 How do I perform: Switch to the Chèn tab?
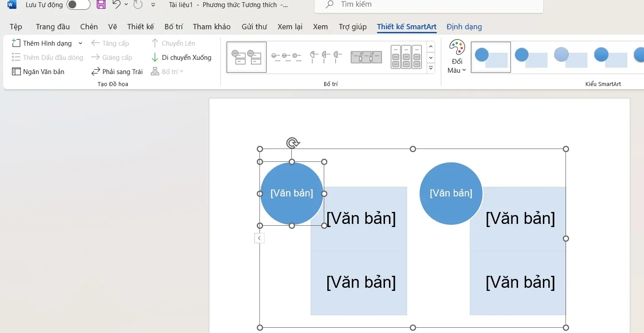pos(89,27)
